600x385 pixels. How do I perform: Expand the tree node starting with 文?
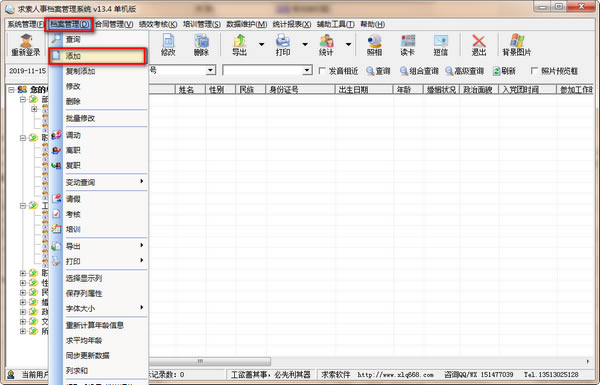click(23, 321)
